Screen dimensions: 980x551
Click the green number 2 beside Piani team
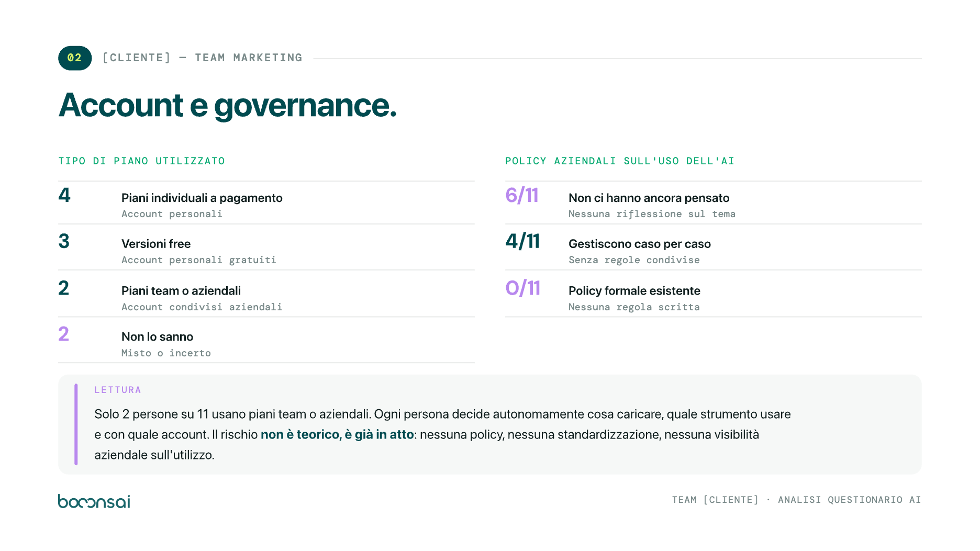coord(63,288)
